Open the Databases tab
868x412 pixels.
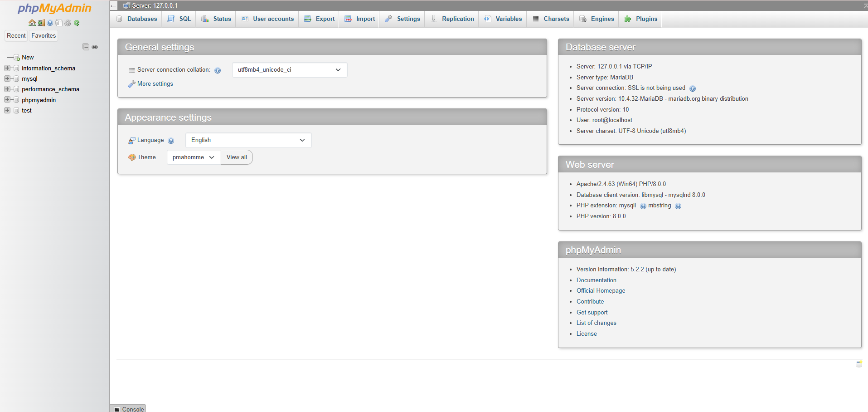(136, 19)
